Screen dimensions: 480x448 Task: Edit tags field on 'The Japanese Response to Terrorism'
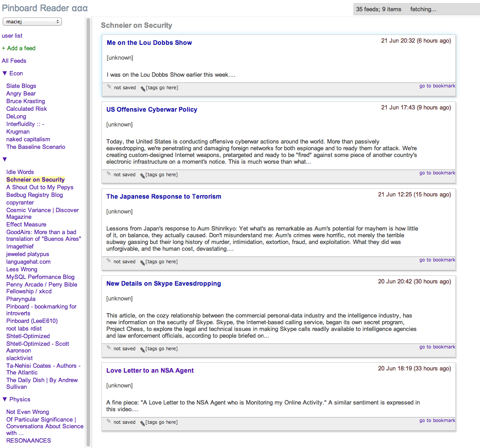pyautogui.click(x=161, y=261)
